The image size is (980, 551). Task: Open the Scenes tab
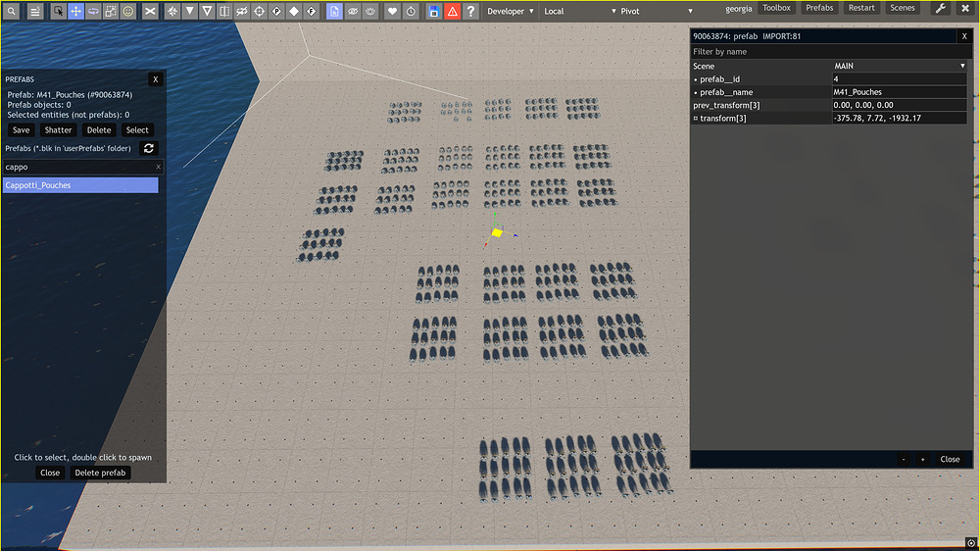[903, 8]
